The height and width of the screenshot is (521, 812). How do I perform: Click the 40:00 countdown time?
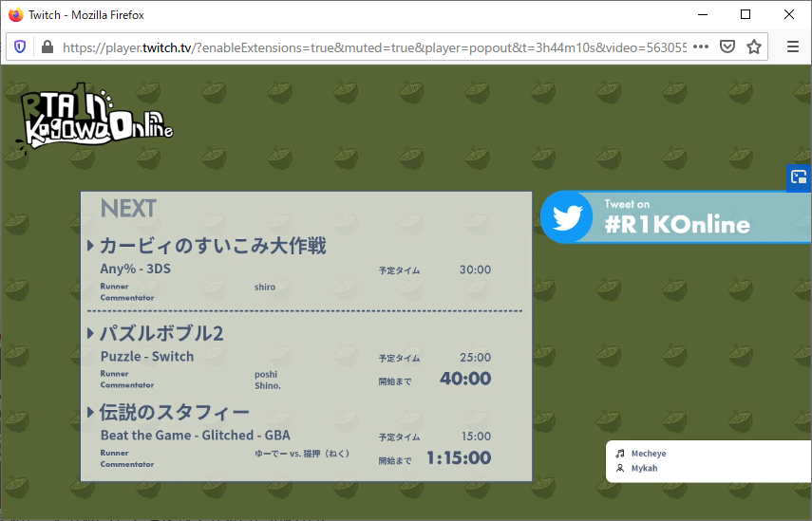pos(465,379)
